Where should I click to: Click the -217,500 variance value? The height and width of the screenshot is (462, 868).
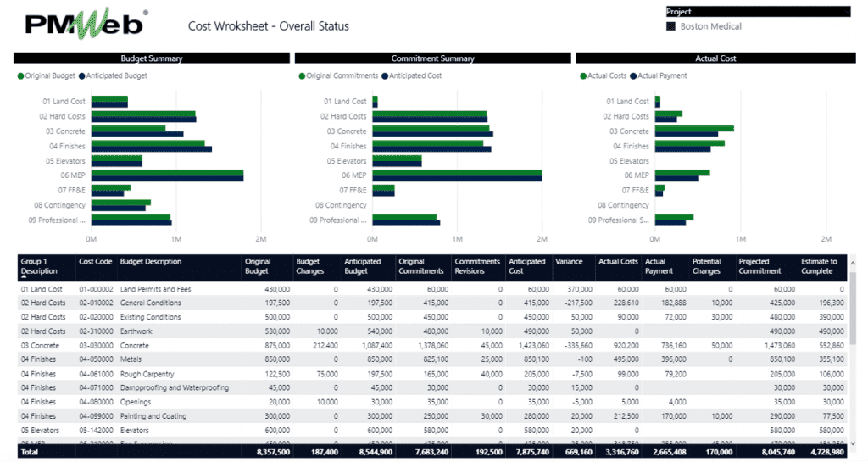[x=578, y=303]
